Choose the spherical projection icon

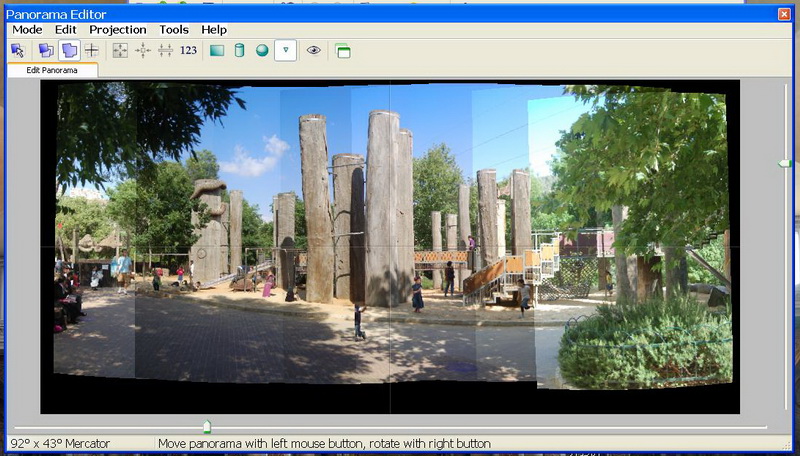pos(262,50)
